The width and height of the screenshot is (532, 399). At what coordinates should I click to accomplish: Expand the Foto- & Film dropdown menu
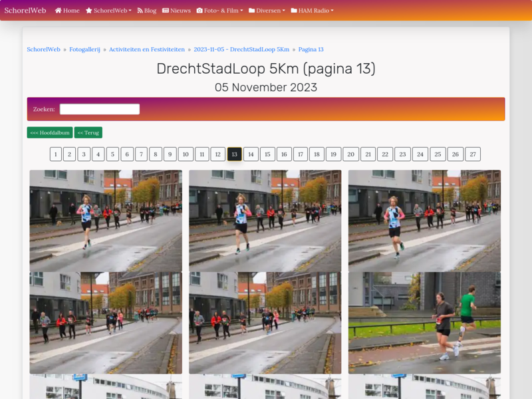tap(220, 11)
